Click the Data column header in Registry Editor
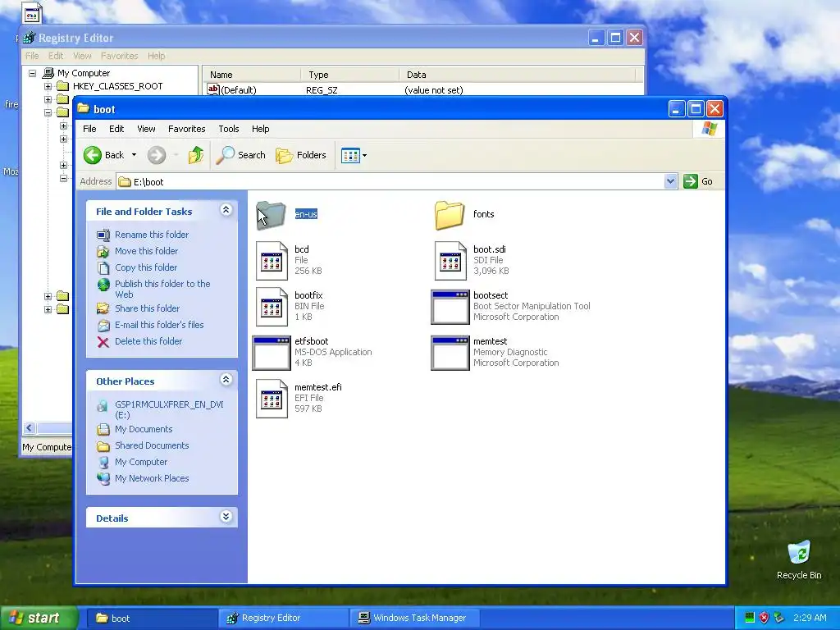 517,75
